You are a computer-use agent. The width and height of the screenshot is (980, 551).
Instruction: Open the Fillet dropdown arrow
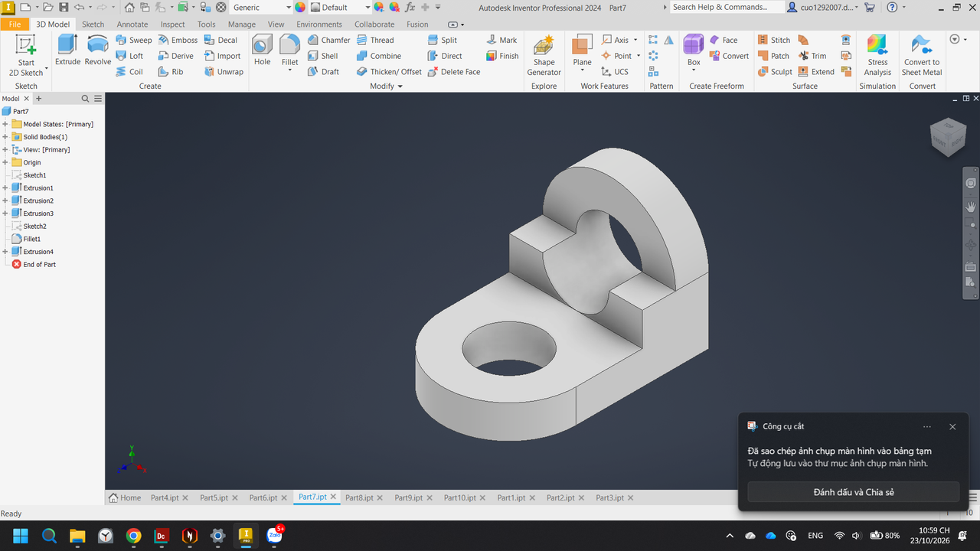click(289, 70)
